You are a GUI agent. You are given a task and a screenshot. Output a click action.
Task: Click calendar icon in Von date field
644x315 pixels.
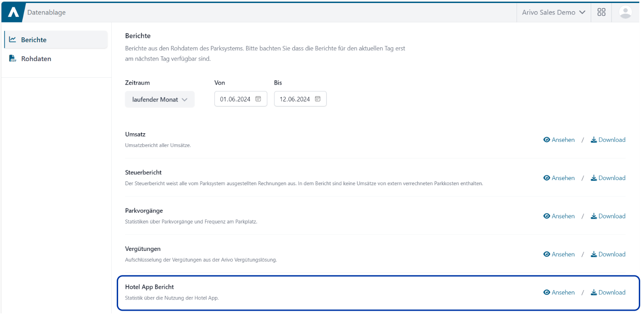point(258,99)
